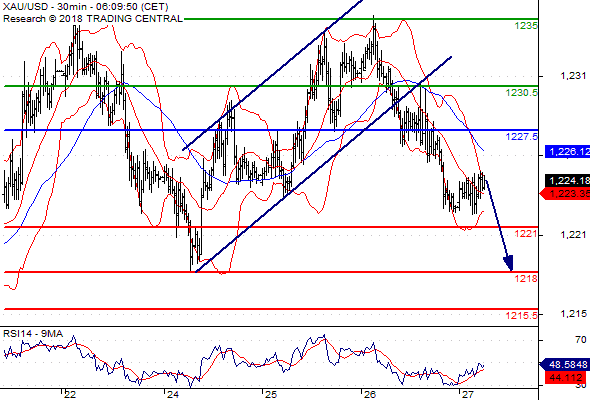The width and height of the screenshot is (590, 400).
Task: Click the red 44.112 RSI average tag
Action: (x=566, y=377)
